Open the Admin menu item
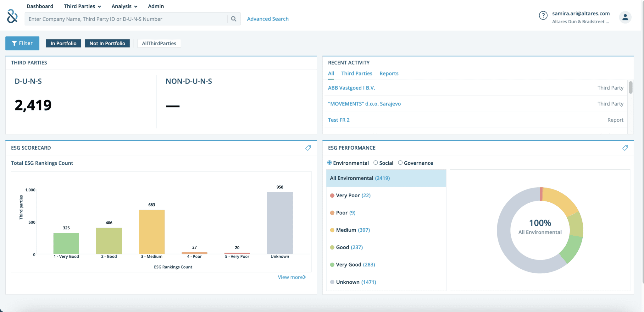This screenshot has width=644, height=312. click(156, 6)
